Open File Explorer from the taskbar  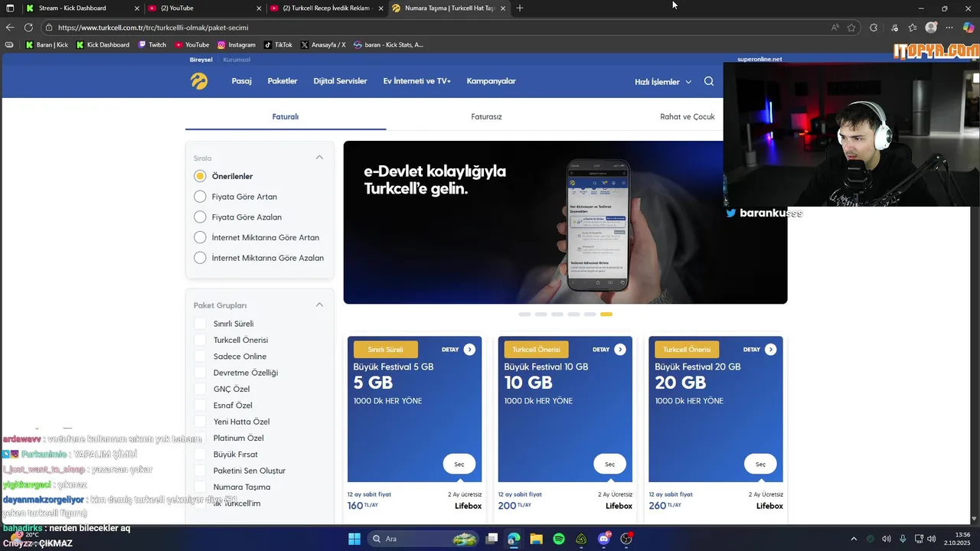pos(537,539)
